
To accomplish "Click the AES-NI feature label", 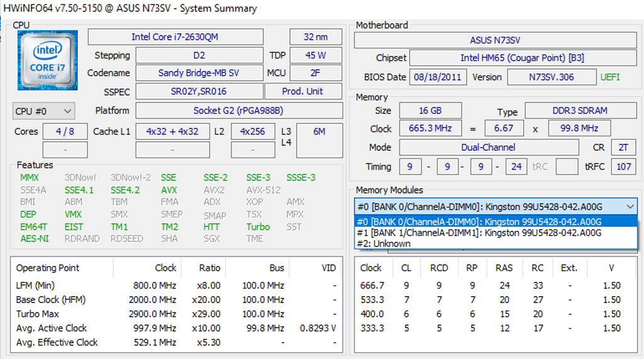I will coord(35,239).
